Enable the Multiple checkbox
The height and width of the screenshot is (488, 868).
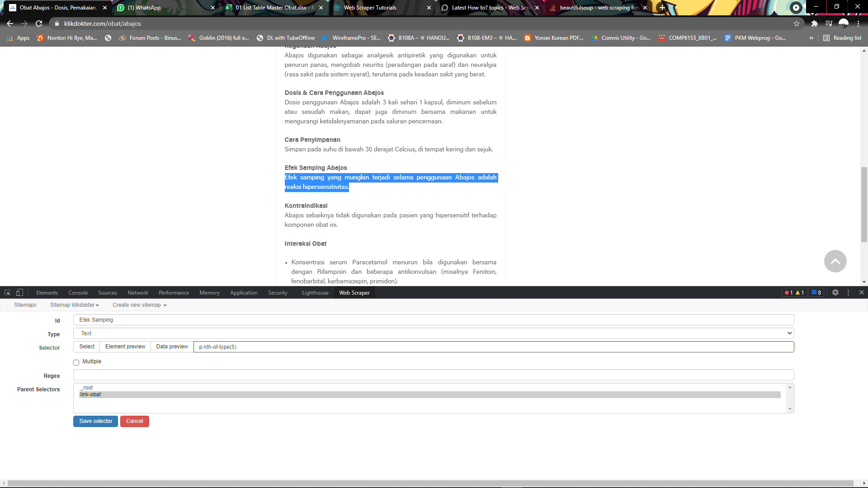click(x=76, y=362)
